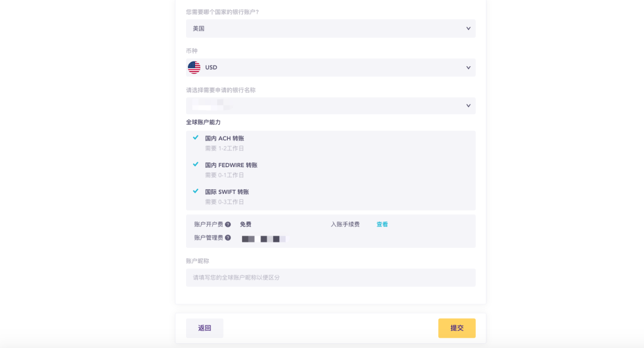Open the 币种 currency dropdown

330,67
